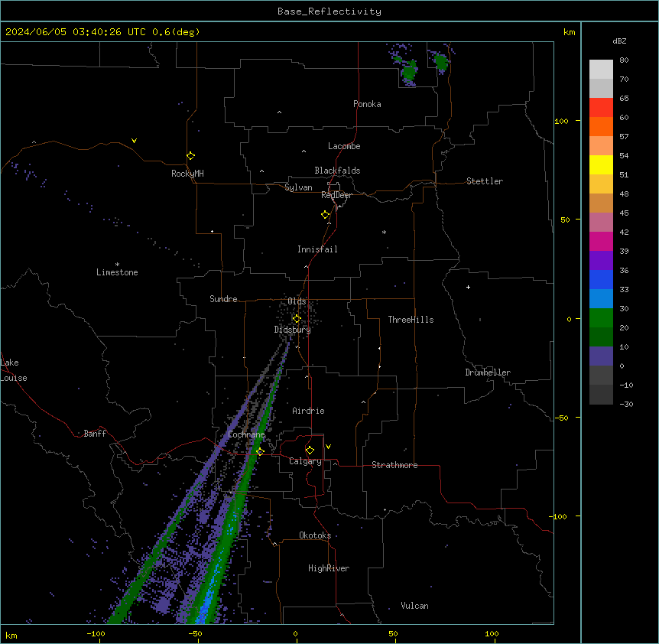The image size is (659, 644).
Task: Click the Airdrie city label
Action: coord(309,411)
